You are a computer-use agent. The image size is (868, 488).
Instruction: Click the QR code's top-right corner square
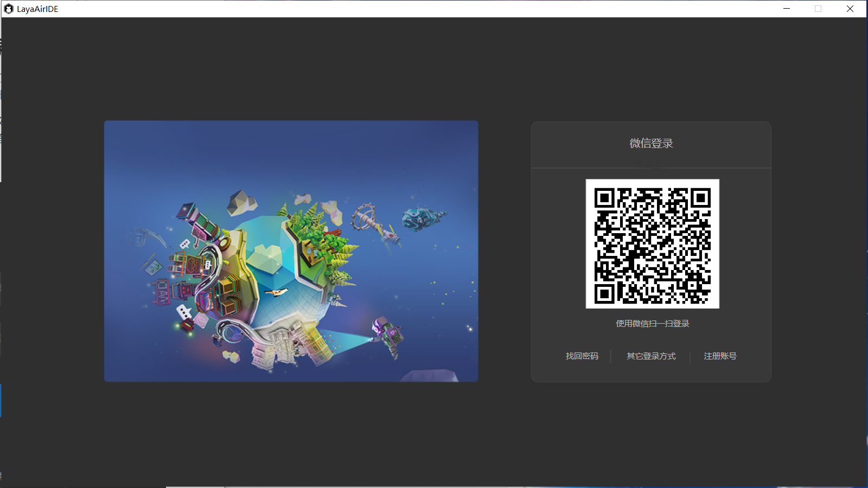click(700, 198)
